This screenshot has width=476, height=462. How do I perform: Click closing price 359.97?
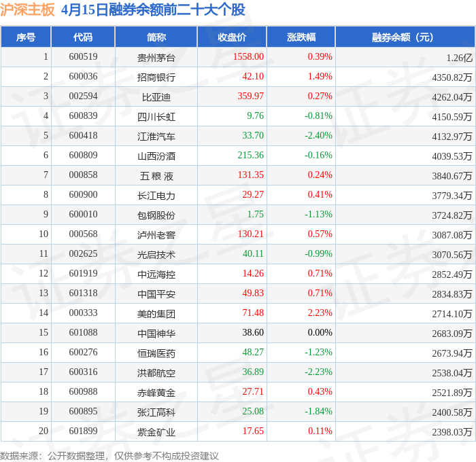coord(250,96)
